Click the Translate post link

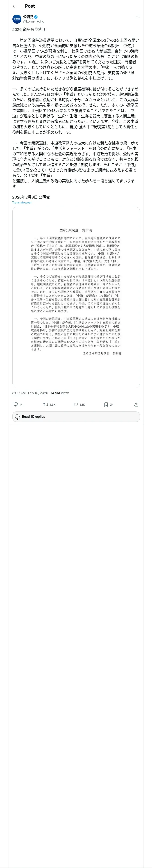point(22,203)
